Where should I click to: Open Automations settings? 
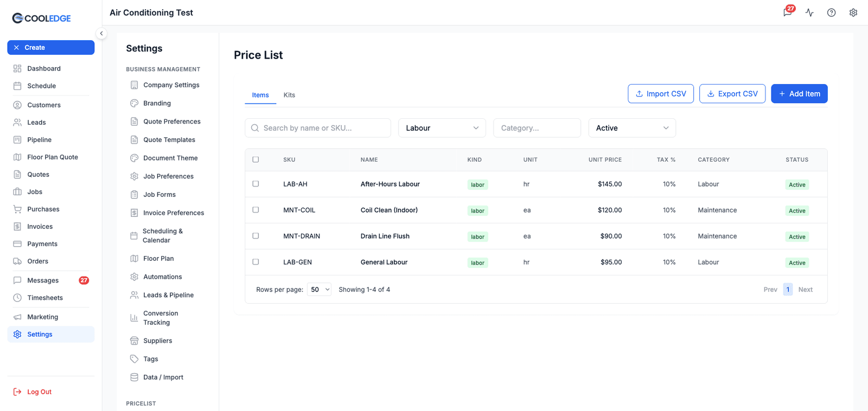click(168, 277)
